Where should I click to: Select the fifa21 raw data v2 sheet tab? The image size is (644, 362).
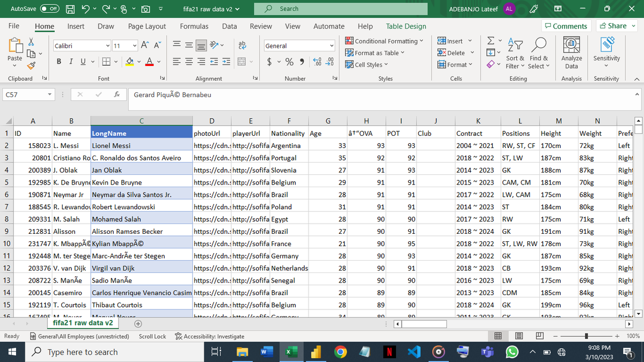pos(83,323)
